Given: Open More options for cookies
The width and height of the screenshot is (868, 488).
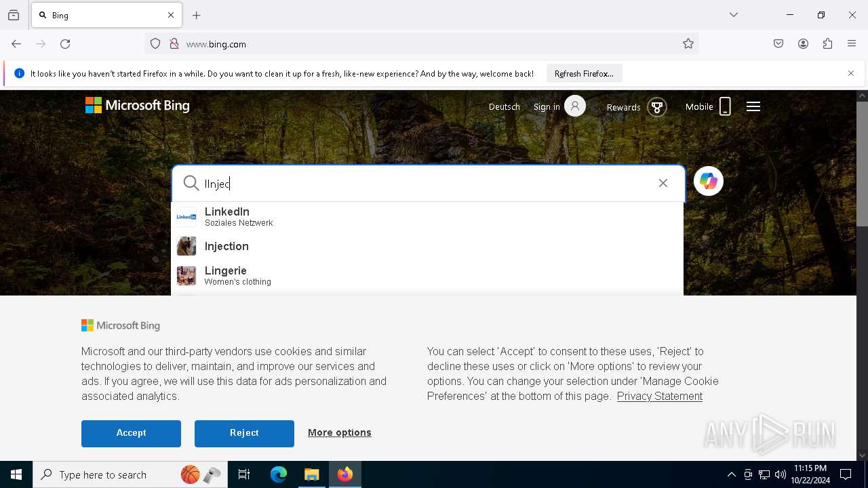Looking at the screenshot, I should (x=340, y=432).
